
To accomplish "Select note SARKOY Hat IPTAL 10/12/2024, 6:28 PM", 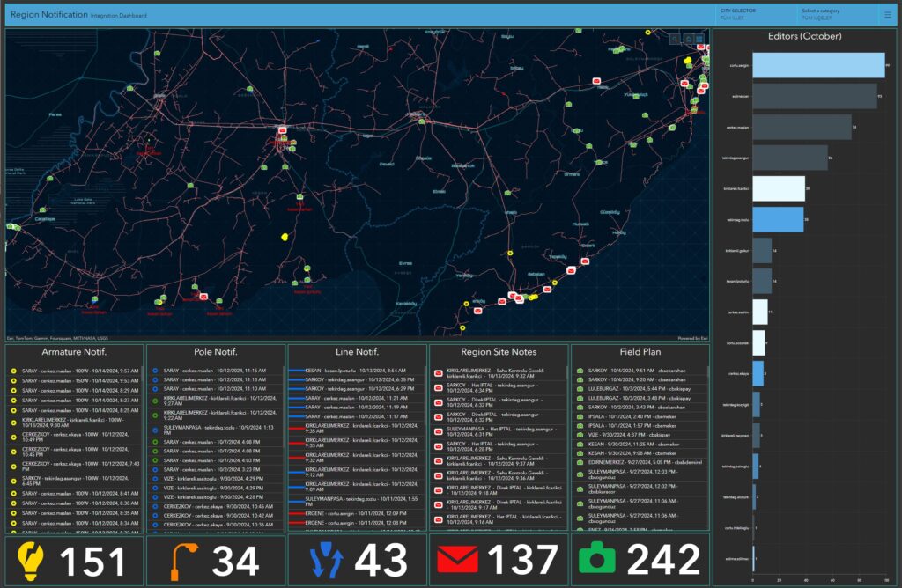I will pyautogui.click(x=499, y=446).
